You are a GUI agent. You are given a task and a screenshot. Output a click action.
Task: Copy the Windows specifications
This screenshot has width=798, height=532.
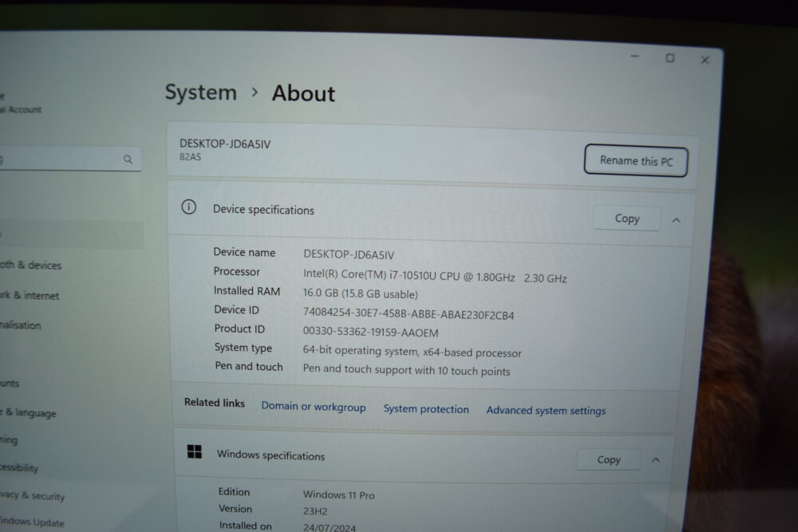click(x=609, y=459)
